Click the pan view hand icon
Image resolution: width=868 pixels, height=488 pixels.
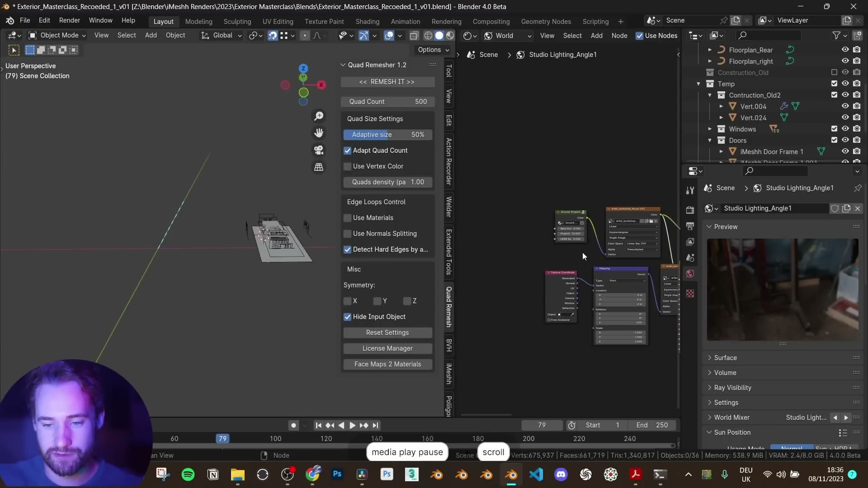pyautogui.click(x=319, y=133)
